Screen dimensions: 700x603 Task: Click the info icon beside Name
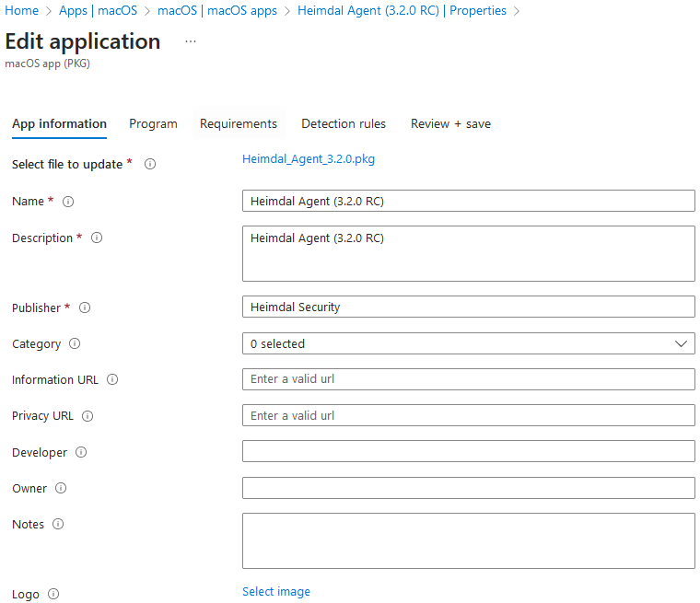click(x=68, y=202)
